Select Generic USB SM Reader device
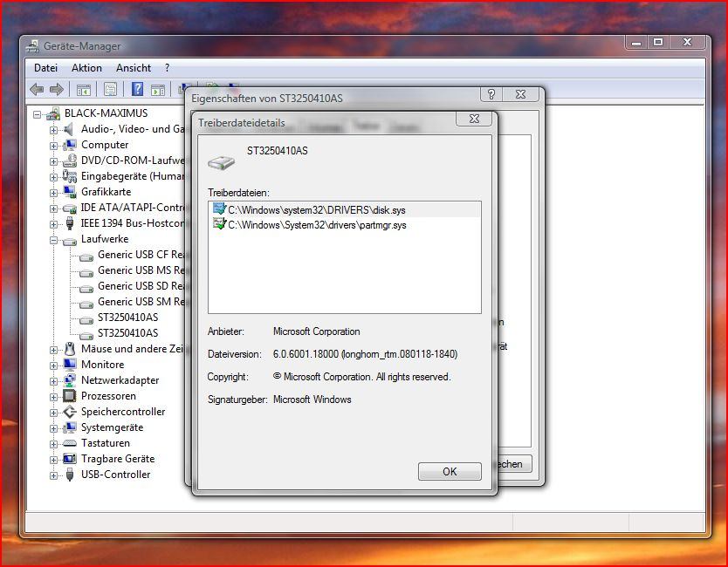This screenshot has width=728, height=567. point(141,302)
